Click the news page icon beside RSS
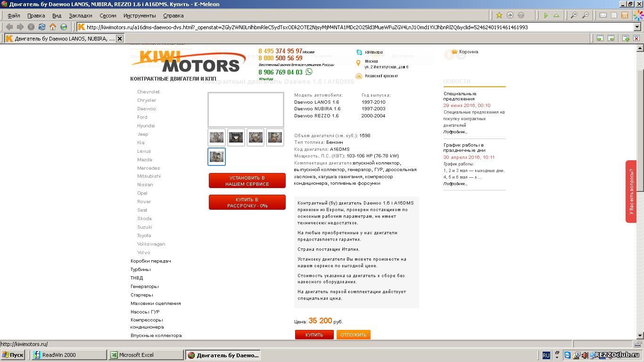 tap(614, 16)
